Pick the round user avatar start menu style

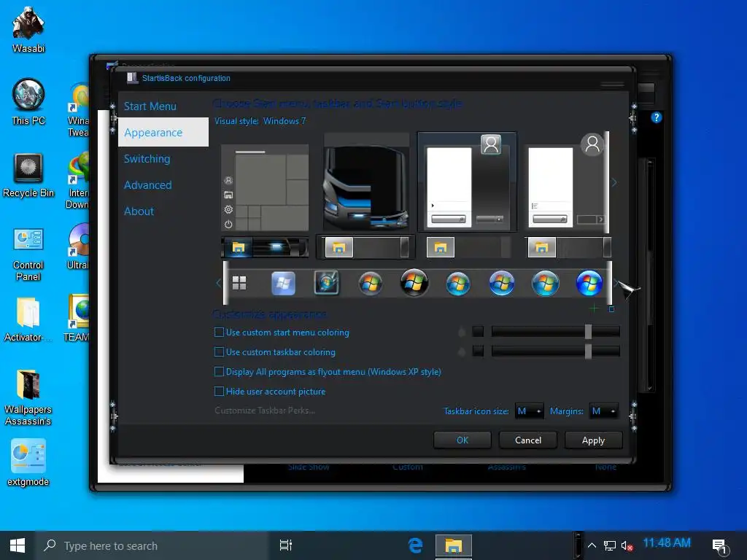(566, 182)
